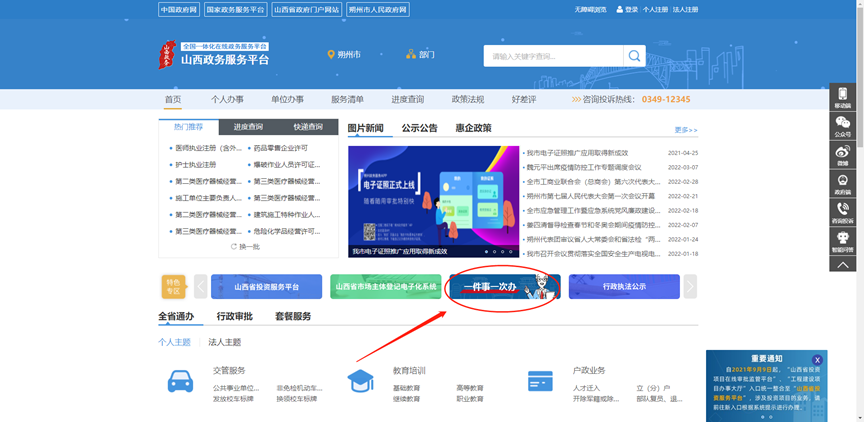Open the 行政执法公示 banner

[x=624, y=286]
